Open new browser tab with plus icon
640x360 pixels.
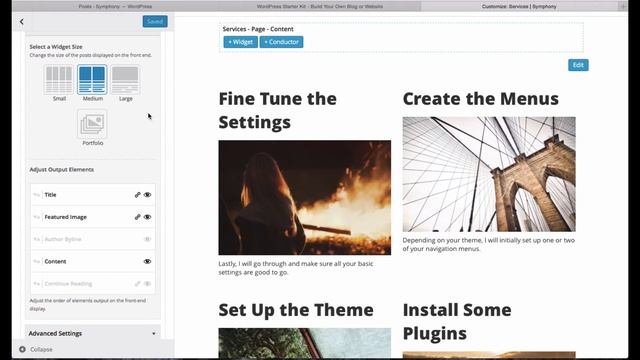pos(623,6)
